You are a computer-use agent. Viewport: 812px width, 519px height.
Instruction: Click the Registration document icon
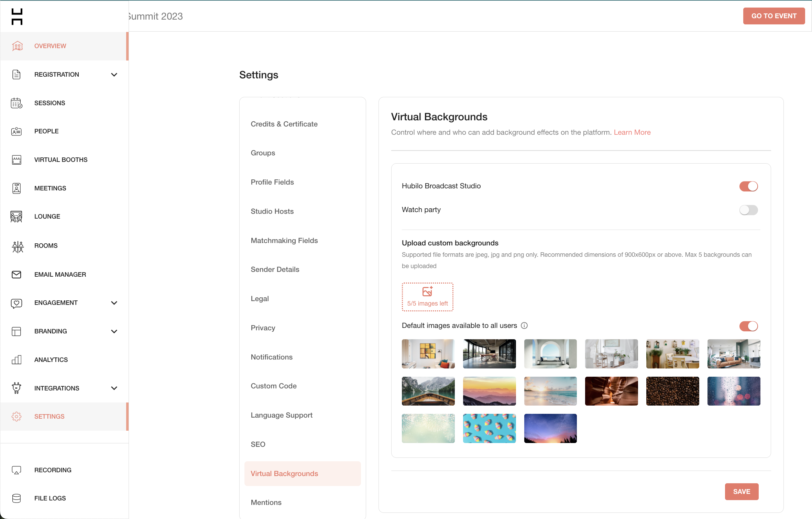point(17,75)
